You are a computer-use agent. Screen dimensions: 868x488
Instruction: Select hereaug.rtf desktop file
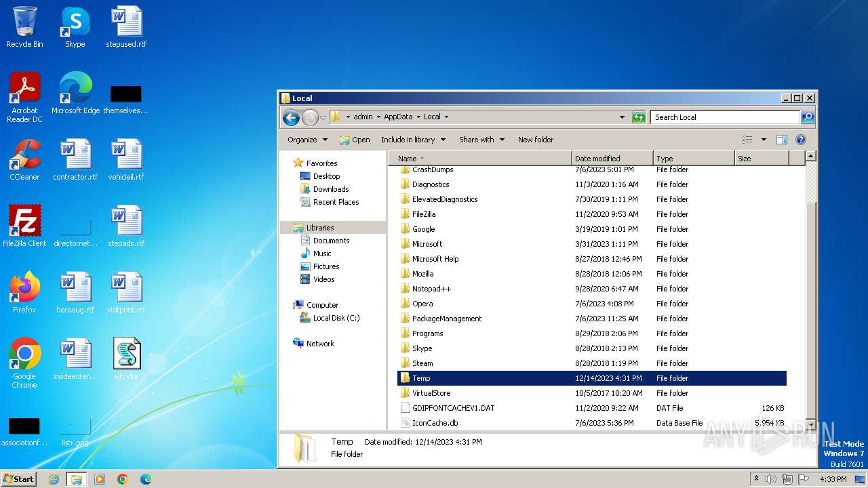click(x=75, y=292)
